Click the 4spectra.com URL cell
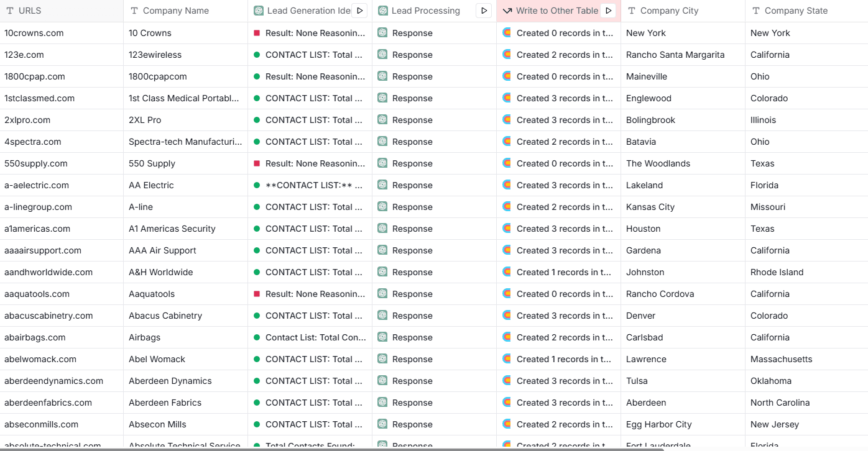Viewport: 868px width, 451px height. click(62, 142)
